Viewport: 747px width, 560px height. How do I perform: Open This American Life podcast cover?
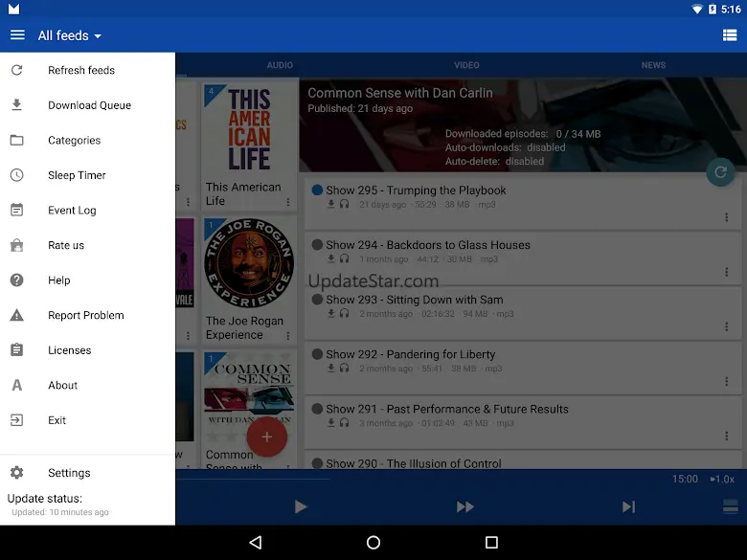[x=249, y=129]
